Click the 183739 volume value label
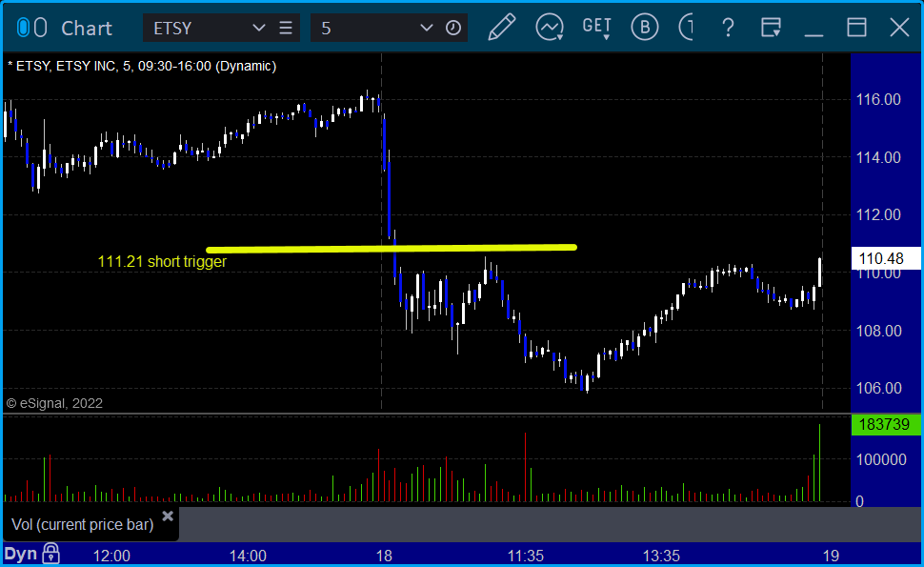The height and width of the screenshot is (567, 924). tap(885, 424)
